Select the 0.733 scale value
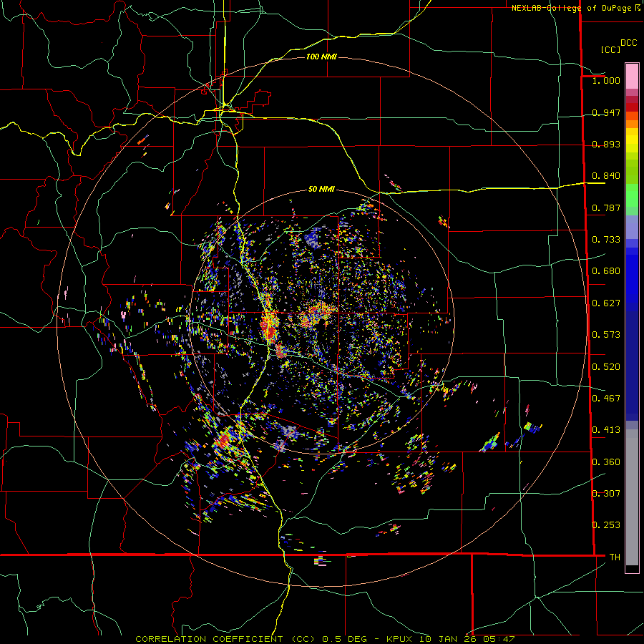644x644 pixels. point(606,240)
